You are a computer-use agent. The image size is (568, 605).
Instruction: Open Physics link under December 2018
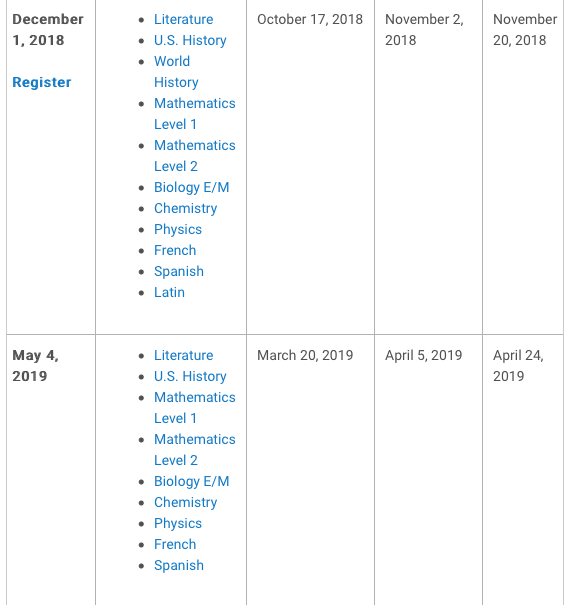(178, 229)
